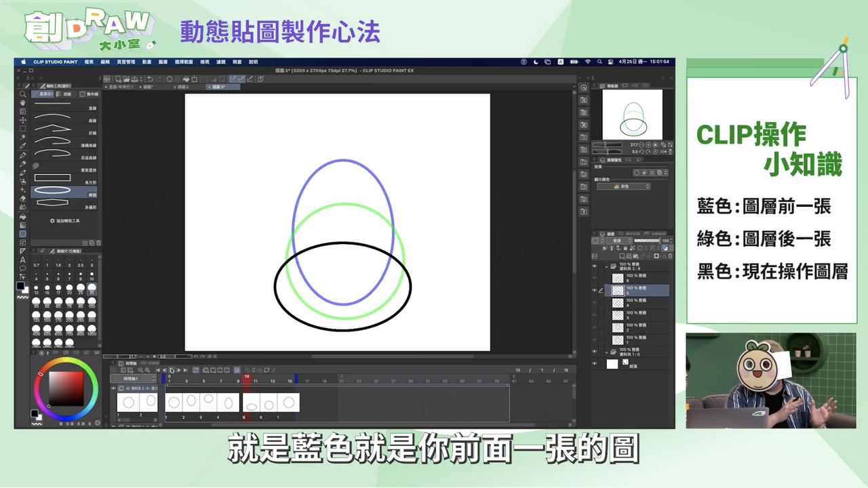Adjust the navigator zoom slider
This screenshot has width=868, height=488.
click(x=609, y=144)
